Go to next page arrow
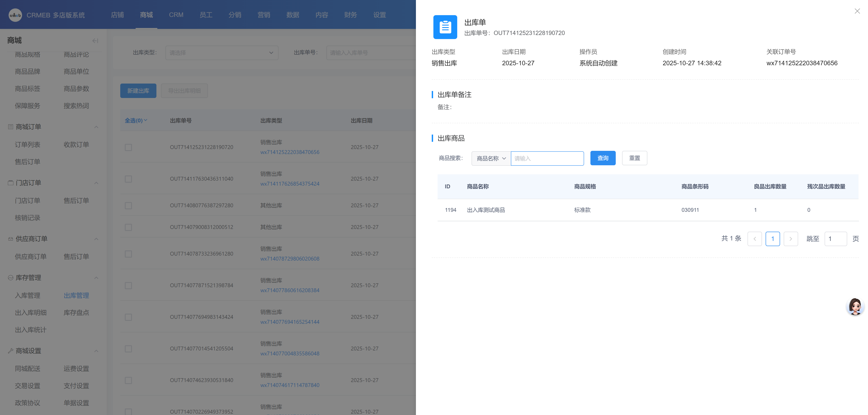The width and height of the screenshot is (868, 415). coord(790,239)
